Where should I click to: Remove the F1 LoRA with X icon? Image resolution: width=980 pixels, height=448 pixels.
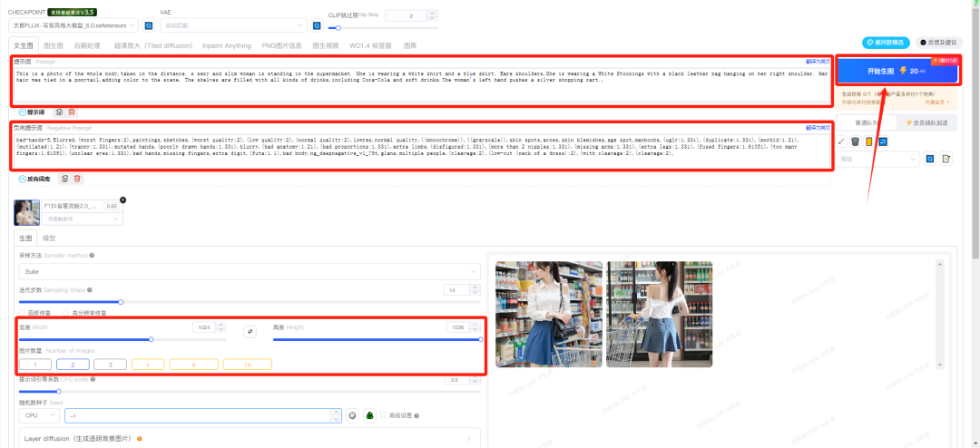122,200
